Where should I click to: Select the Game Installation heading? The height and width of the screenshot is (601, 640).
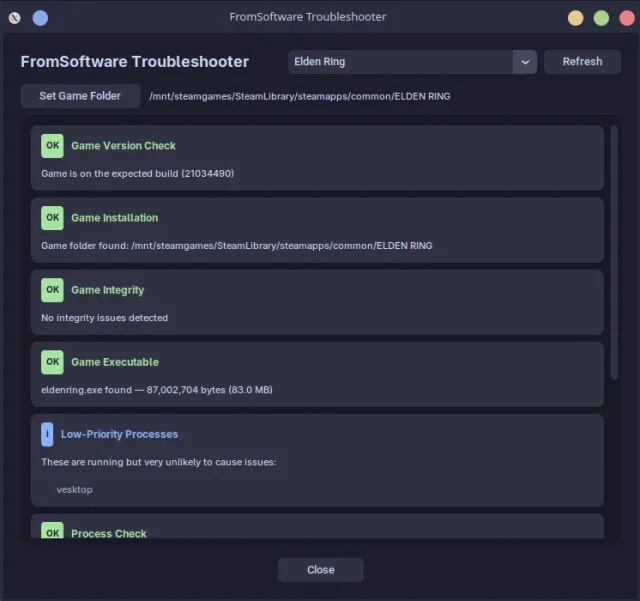coord(115,218)
